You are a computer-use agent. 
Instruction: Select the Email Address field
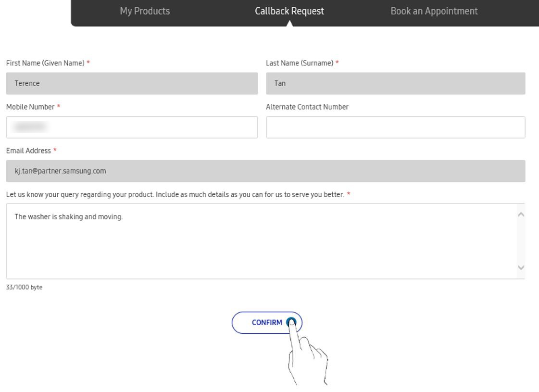[x=266, y=171]
